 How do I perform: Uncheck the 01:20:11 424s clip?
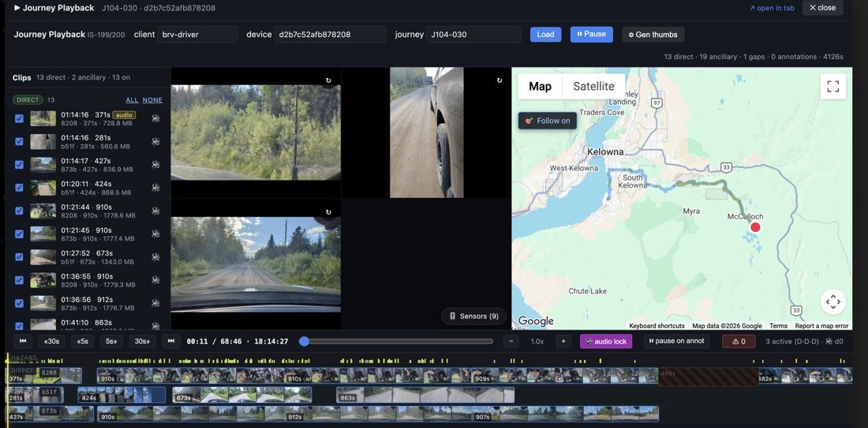click(20, 188)
